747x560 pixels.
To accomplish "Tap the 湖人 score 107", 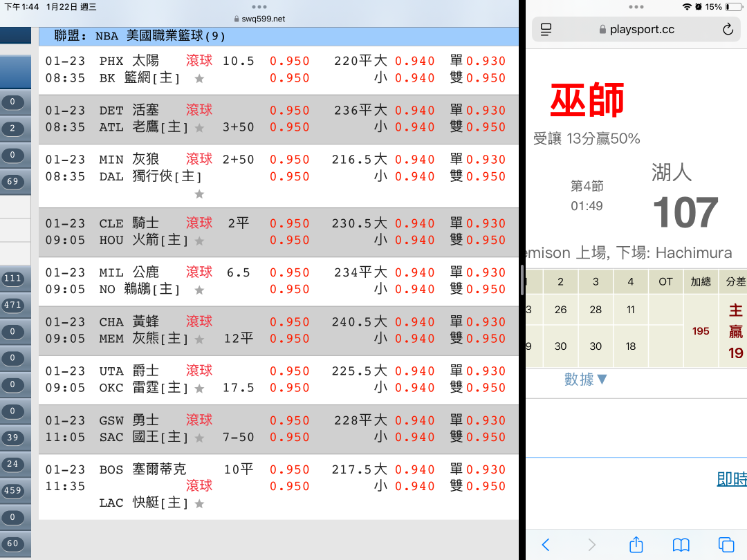I will click(685, 212).
